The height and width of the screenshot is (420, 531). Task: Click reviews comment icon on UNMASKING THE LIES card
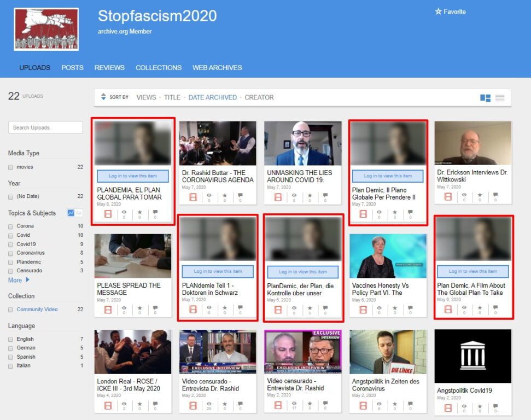point(325,195)
